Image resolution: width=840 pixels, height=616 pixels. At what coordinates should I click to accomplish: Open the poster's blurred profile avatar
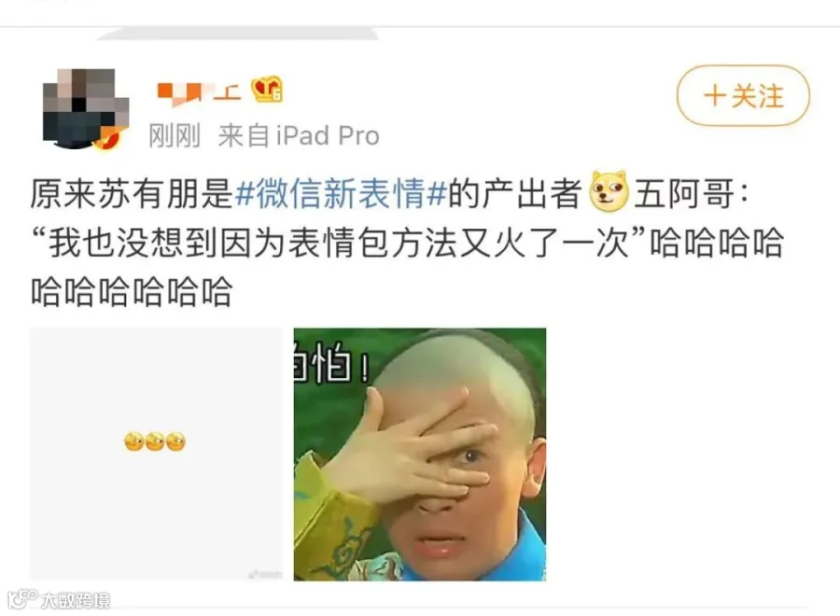pyautogui.click(x=85, y=109)
